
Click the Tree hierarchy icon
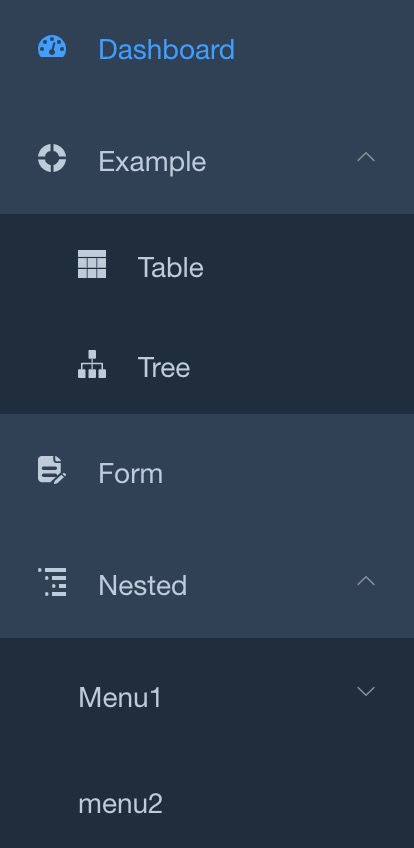coord(92,364)
